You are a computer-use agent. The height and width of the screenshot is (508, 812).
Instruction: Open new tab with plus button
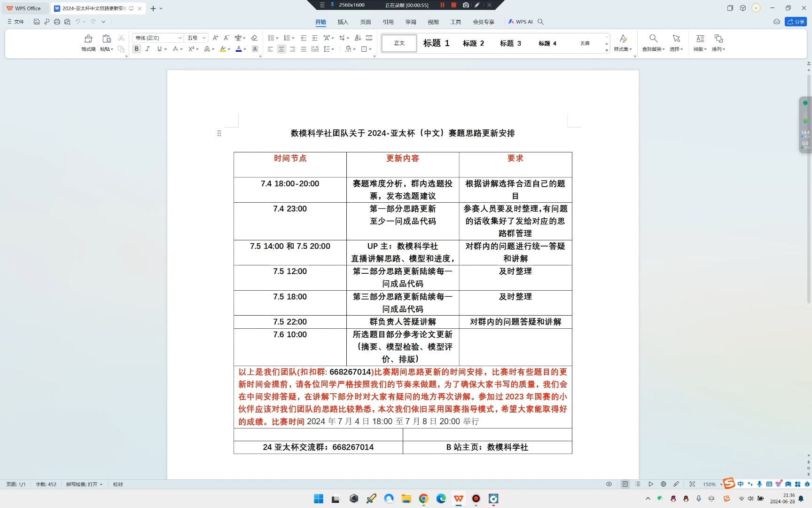click(153, 8)
